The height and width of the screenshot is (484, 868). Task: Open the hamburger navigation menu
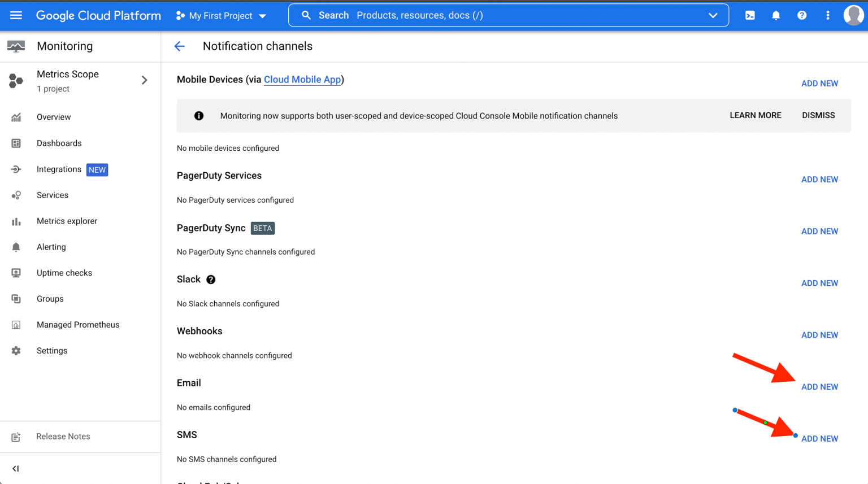(16, 15)
